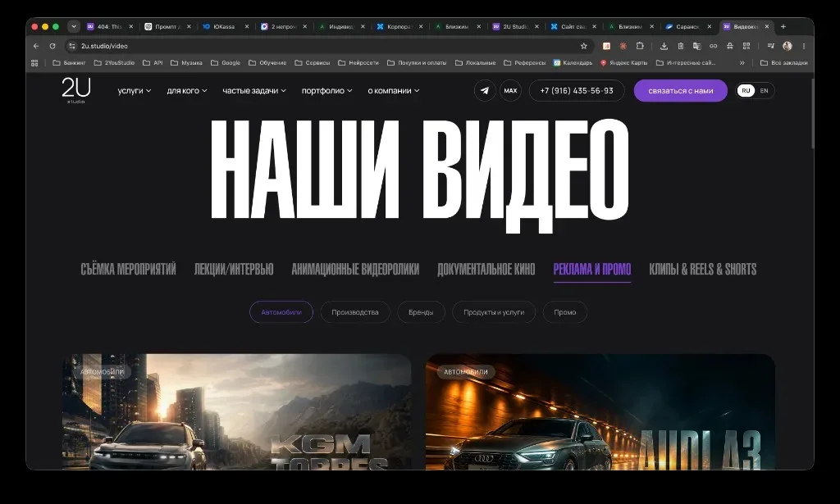Open the Downloads arrow icon in toolbar

coord(664,46)
